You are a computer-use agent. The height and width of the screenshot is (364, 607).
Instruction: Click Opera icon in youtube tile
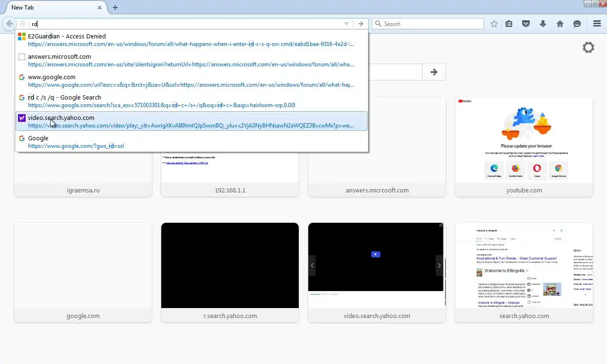pos(537,169)
